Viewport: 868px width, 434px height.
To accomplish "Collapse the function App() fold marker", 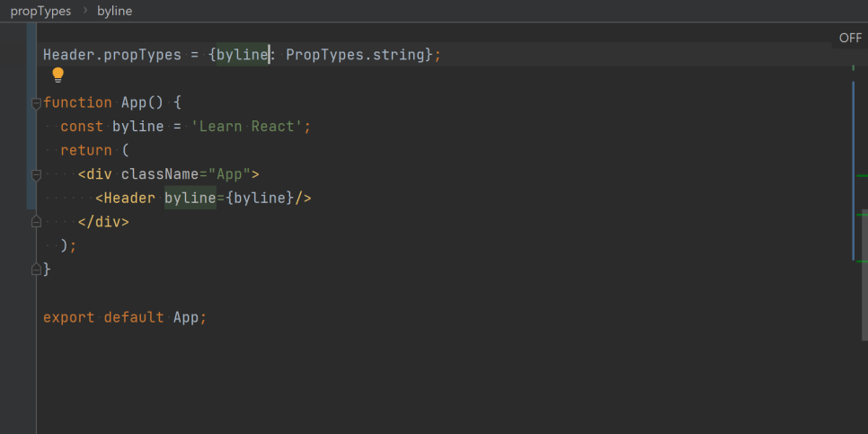I will (36, 103).
